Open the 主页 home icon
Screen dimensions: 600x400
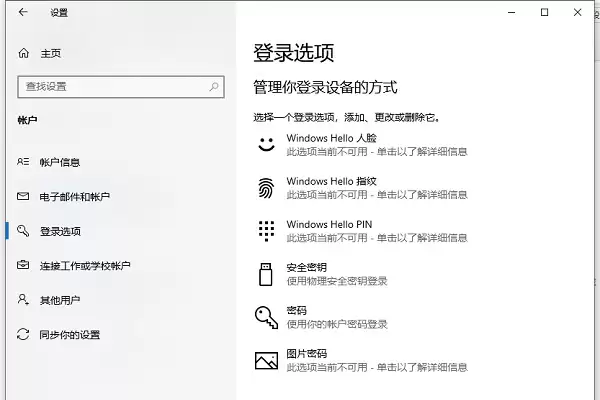[24, 53]
